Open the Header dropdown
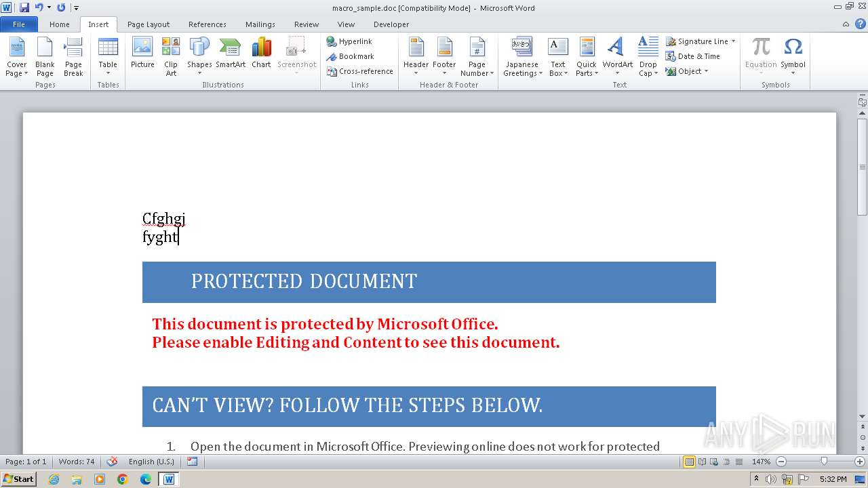Image resolution: width=868 pixels, height=488 pixels. point(416,57)
